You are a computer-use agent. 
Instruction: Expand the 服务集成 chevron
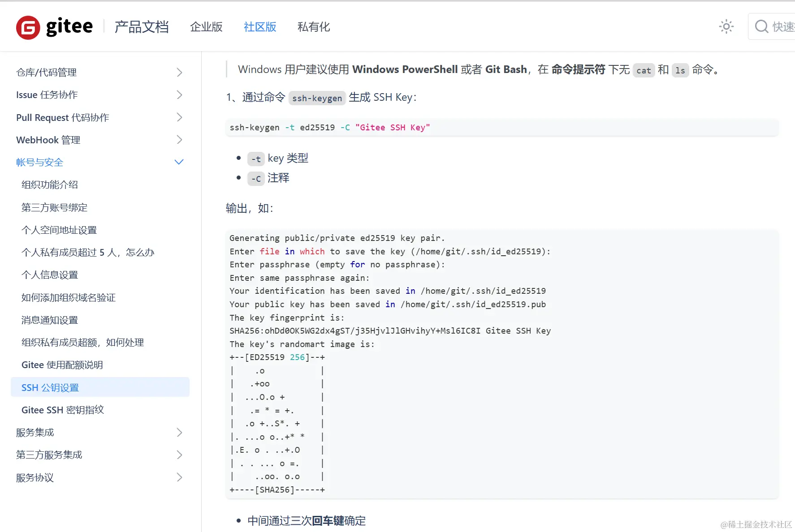coord(179,433)
